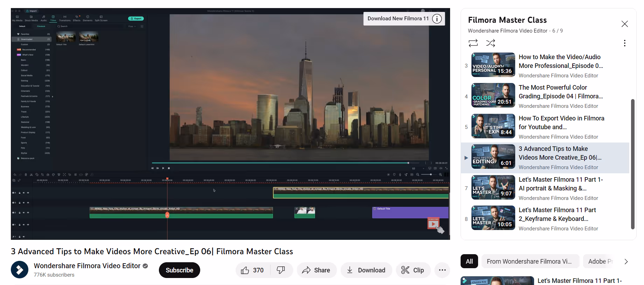Viewport: 644px width, 285px height.
Task: Create a Clip with the scissors button
Action: [413, 270]
